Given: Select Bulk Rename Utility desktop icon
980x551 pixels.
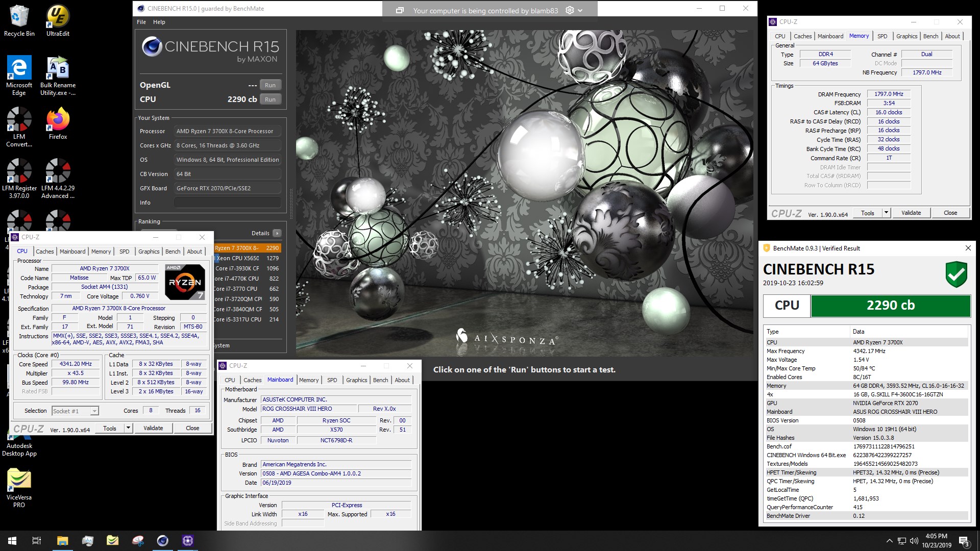Looking at the screenshot, I should 58,76.
